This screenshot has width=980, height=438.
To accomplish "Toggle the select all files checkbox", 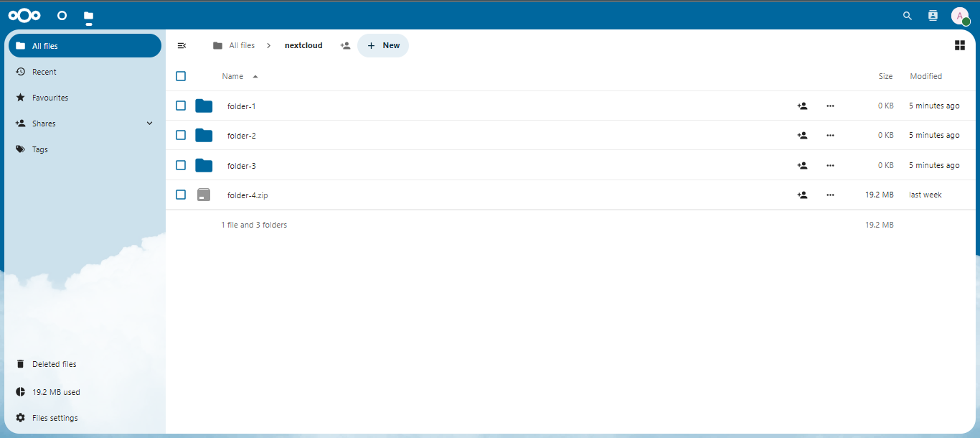I will (x=181, y=76).
